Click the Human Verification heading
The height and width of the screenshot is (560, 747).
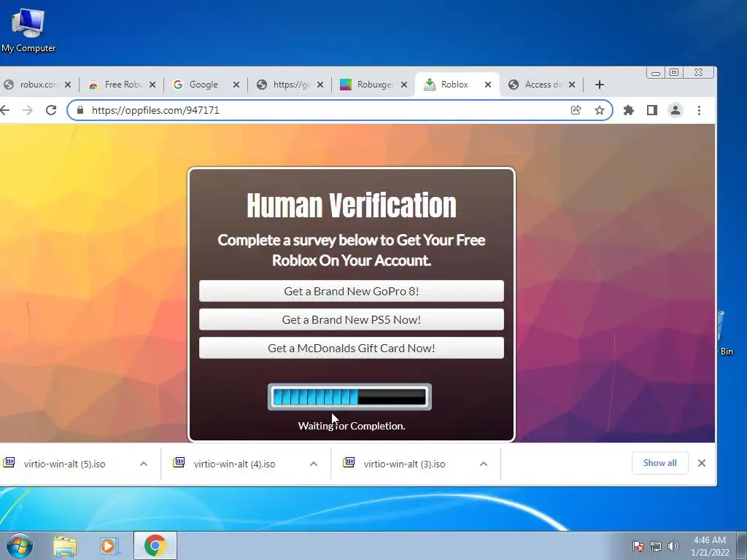[352, 206]
